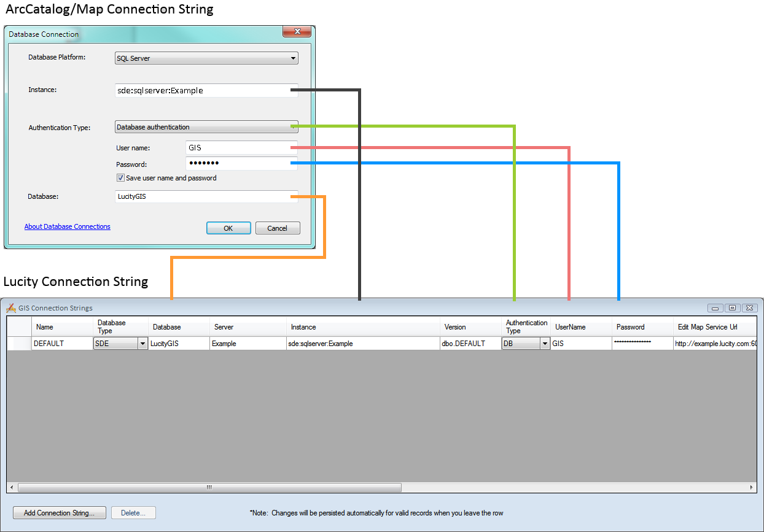Screen dimensions: 764x532
Task: Select the row header of DEFAULT row
Action: [x=19, y=344]
